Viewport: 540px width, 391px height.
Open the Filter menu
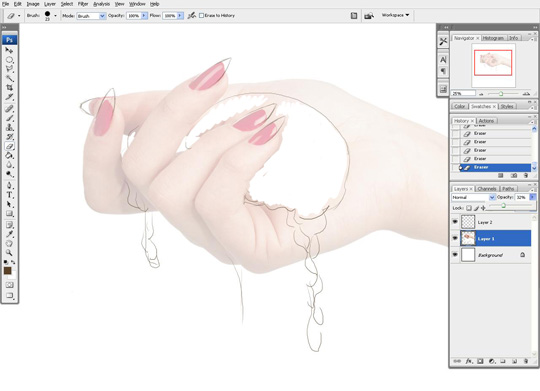pos(83,4)
